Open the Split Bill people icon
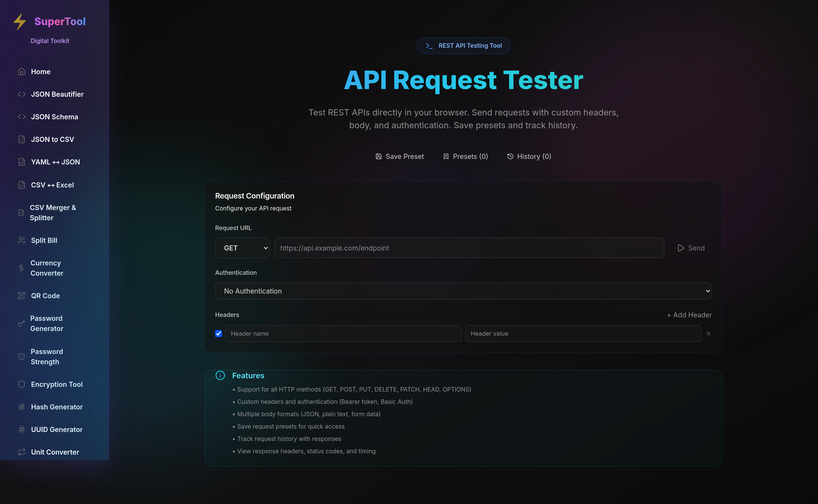The width and height of the screenshot is (818, 504). [x=21, y=240]
